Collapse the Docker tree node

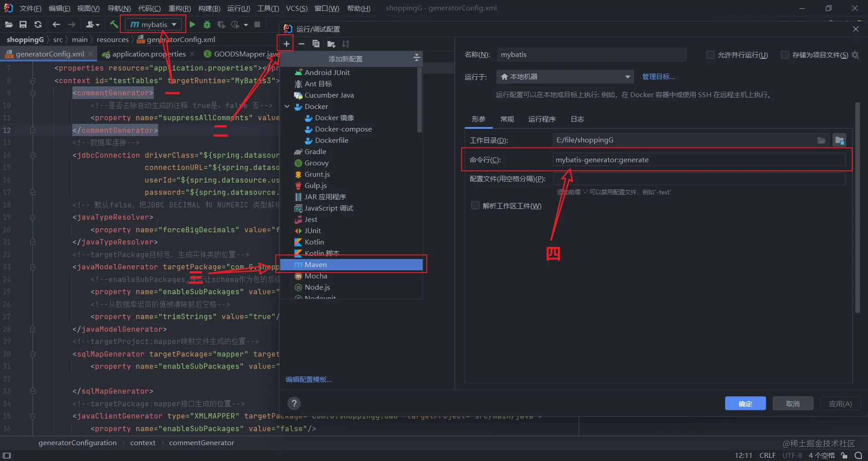pyautogui.click(x=287, y=107)
